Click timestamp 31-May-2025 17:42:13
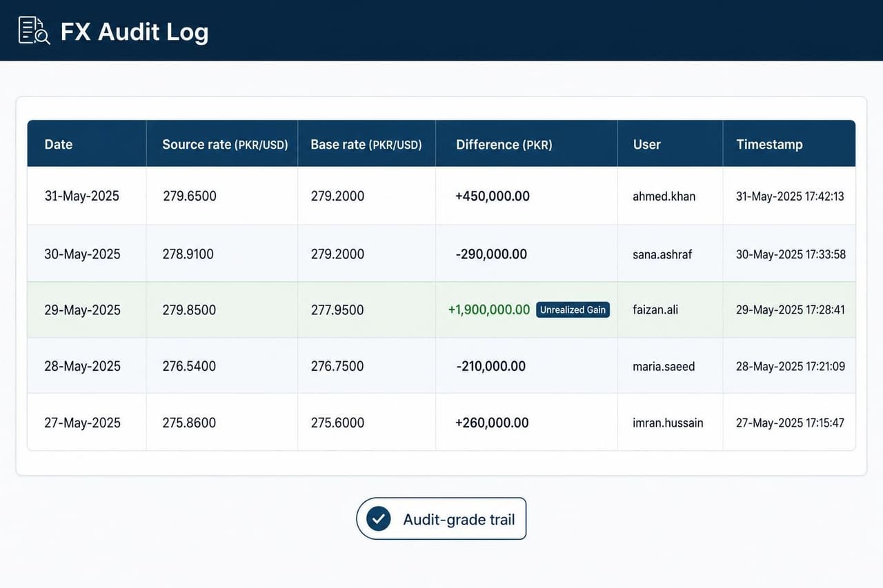Screen dimensions: 883x588 (x=790, y=196)
